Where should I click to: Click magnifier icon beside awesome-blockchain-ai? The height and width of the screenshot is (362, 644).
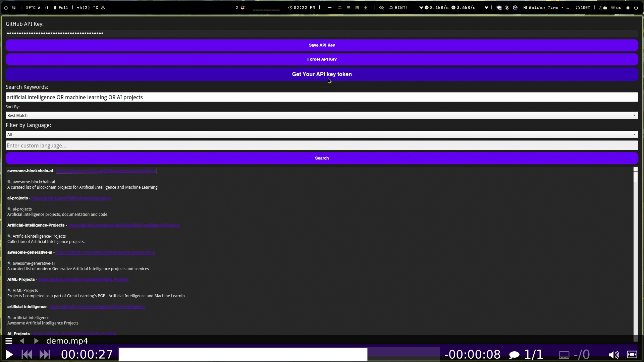coord(9,182)
